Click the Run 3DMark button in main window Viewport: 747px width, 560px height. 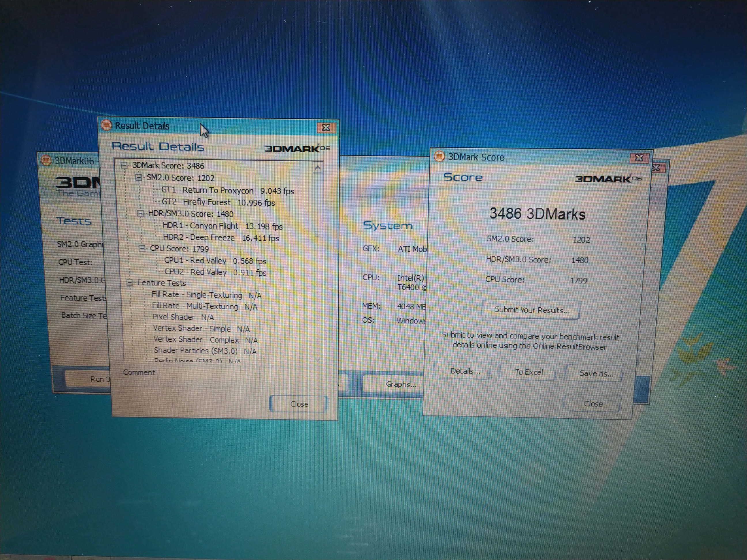[x=88, y=379]
